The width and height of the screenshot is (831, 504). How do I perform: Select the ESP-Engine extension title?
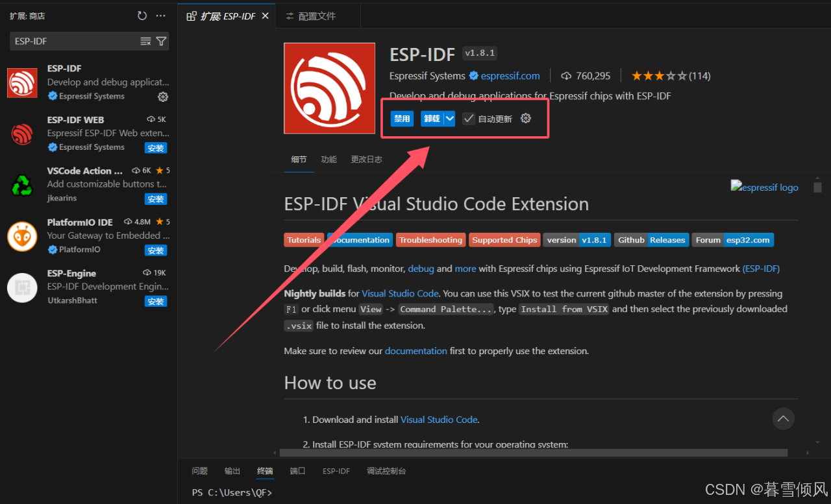(x=71, y=274)
